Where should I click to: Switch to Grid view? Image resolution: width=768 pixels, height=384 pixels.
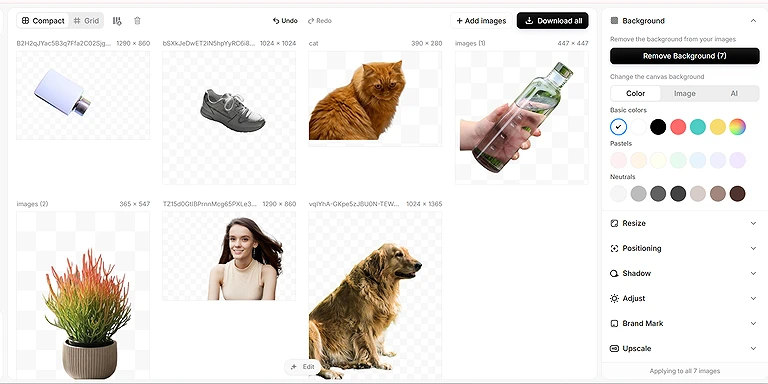(86, 21)
